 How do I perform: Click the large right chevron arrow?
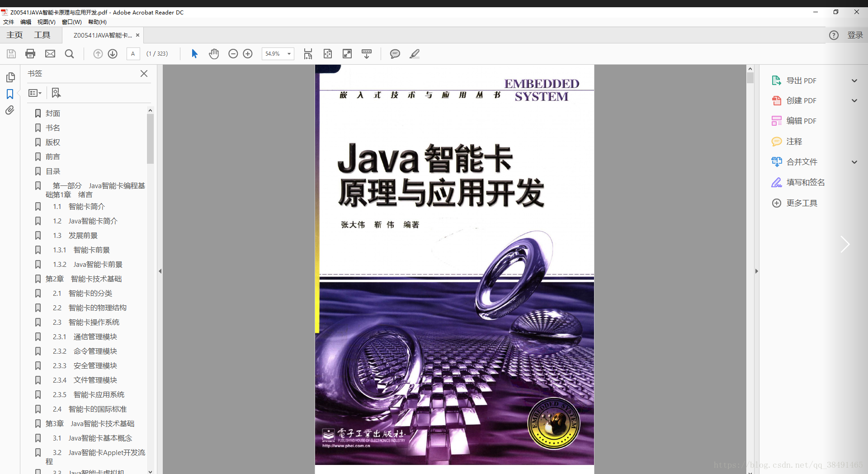tap(845, 244)
